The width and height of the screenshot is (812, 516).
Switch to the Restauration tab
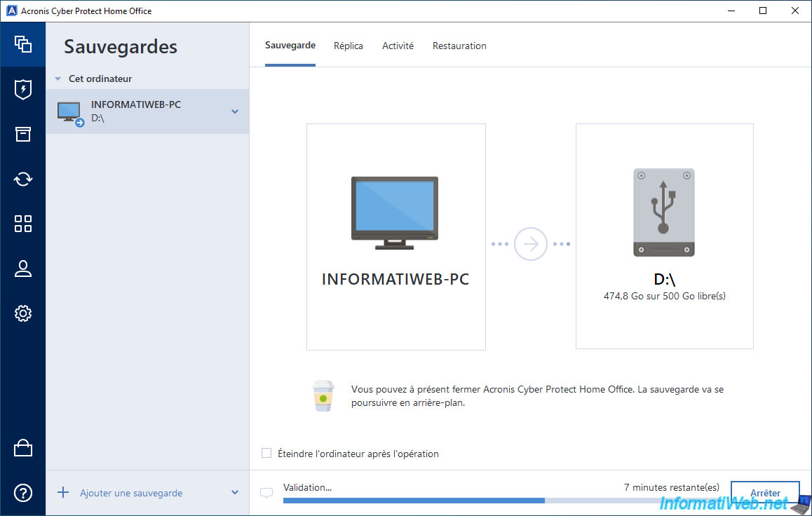click(x=459, y=46)
